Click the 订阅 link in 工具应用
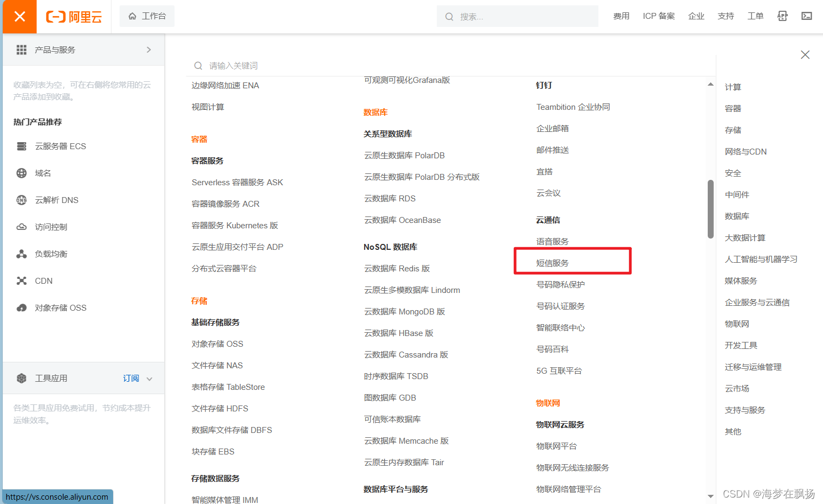 click(131, 378)
